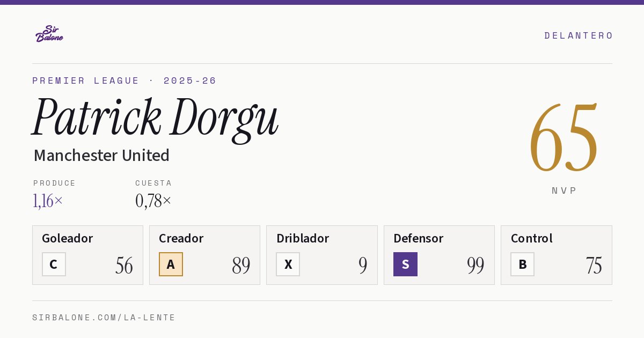Click the Delantero position label
The width and height of the screenshot is (644, 338).
pos(579,35)
